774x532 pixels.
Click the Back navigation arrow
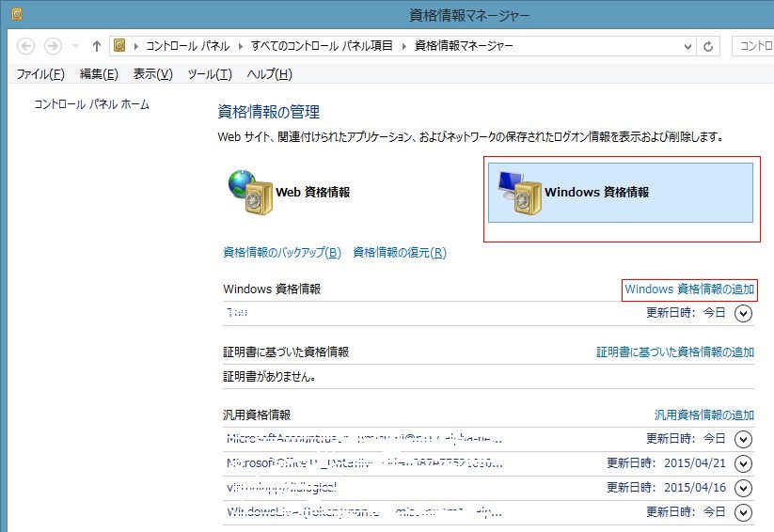tap(26, 46)
